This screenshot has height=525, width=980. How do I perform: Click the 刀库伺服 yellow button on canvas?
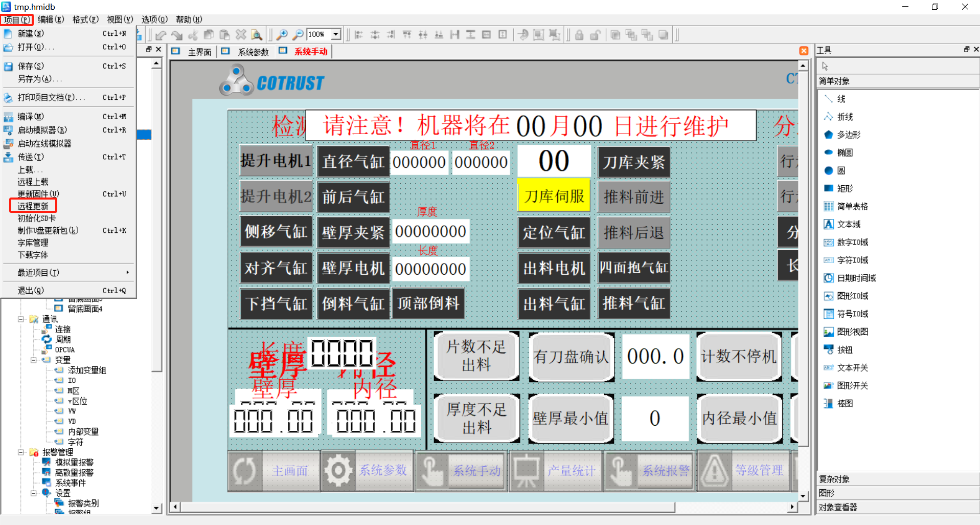(554, 195)
